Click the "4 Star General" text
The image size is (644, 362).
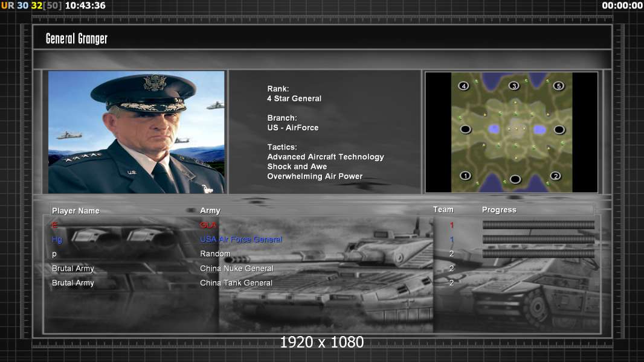[294, 98]
